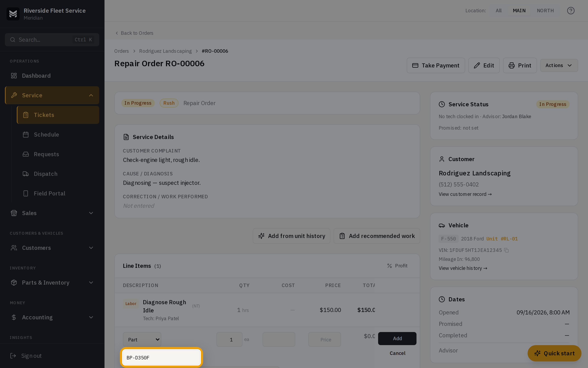The height and width of the screenshot is (368, 588).
Task: Click the Customer person icon
Action: [442, 159]
